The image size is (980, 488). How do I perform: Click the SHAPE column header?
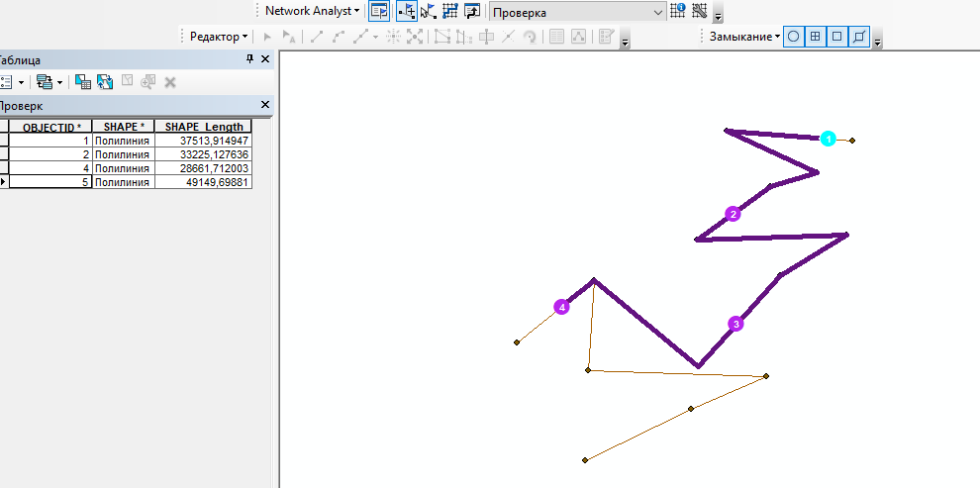point(123,127)
